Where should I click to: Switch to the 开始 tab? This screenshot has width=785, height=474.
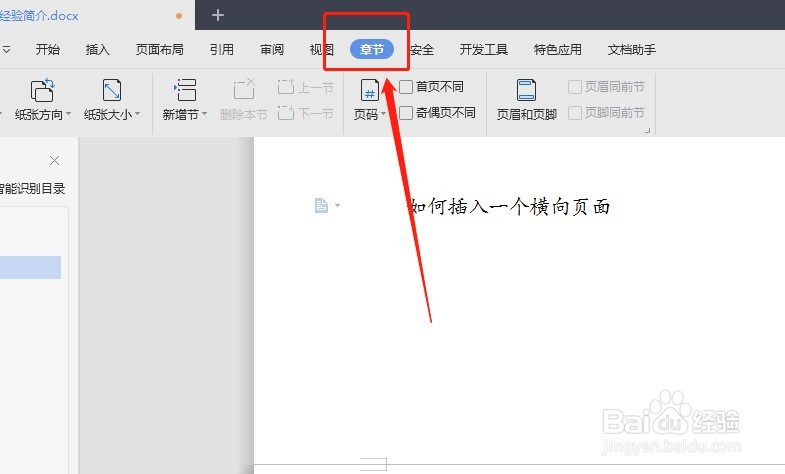48,50
